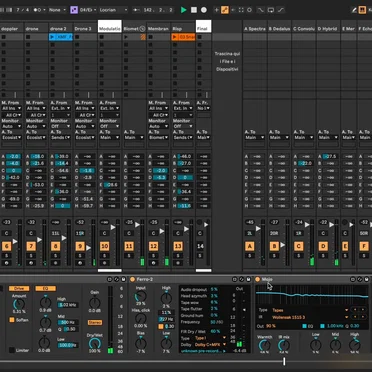Start playback with the green Play button
The width and height of the screenshot is (372, 372).
tap(183, 10)
